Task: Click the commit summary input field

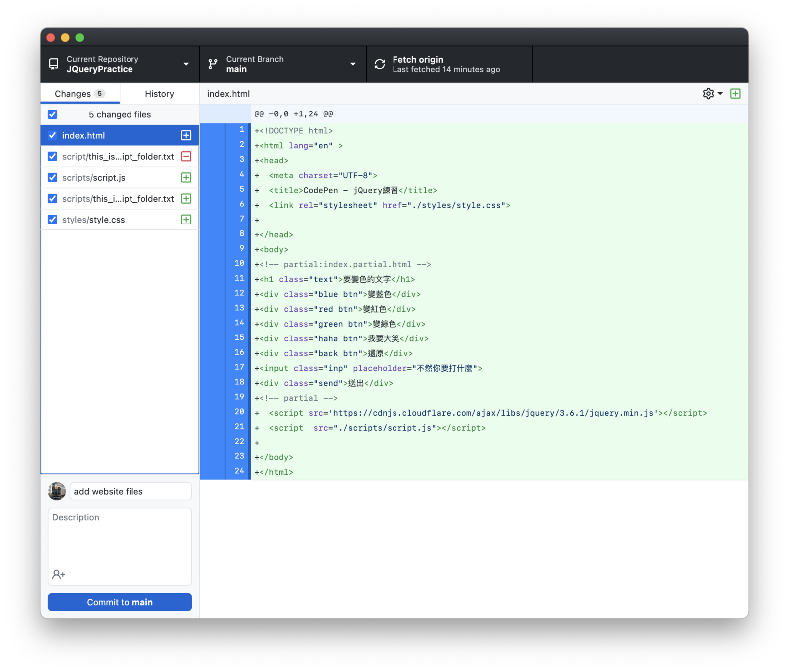Action: (131, 491)
